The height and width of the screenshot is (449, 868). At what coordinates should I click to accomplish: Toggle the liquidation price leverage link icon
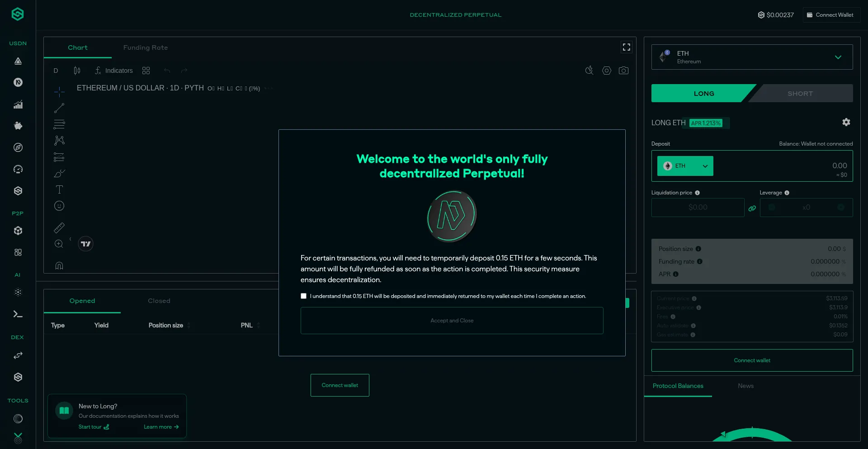tap(752, 208)
